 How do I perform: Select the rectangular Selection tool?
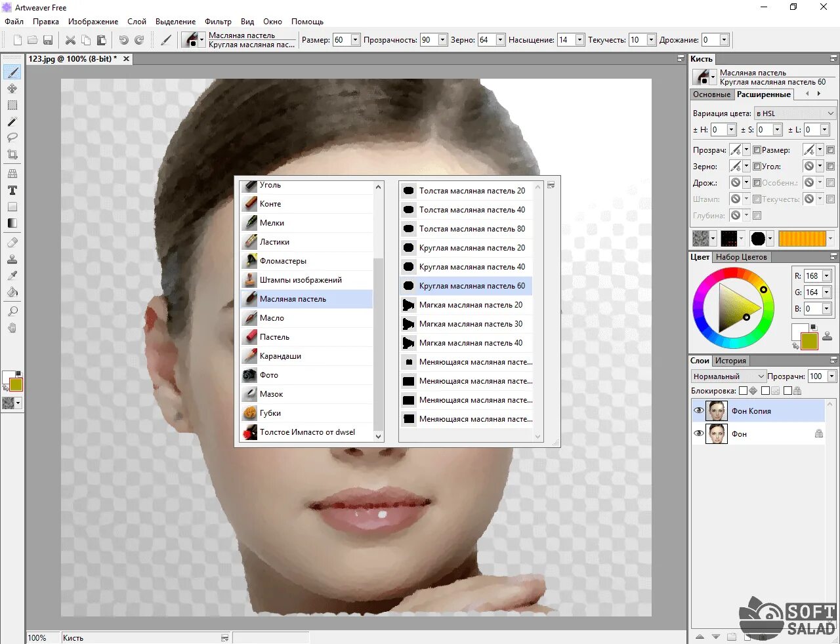(12, 105)
